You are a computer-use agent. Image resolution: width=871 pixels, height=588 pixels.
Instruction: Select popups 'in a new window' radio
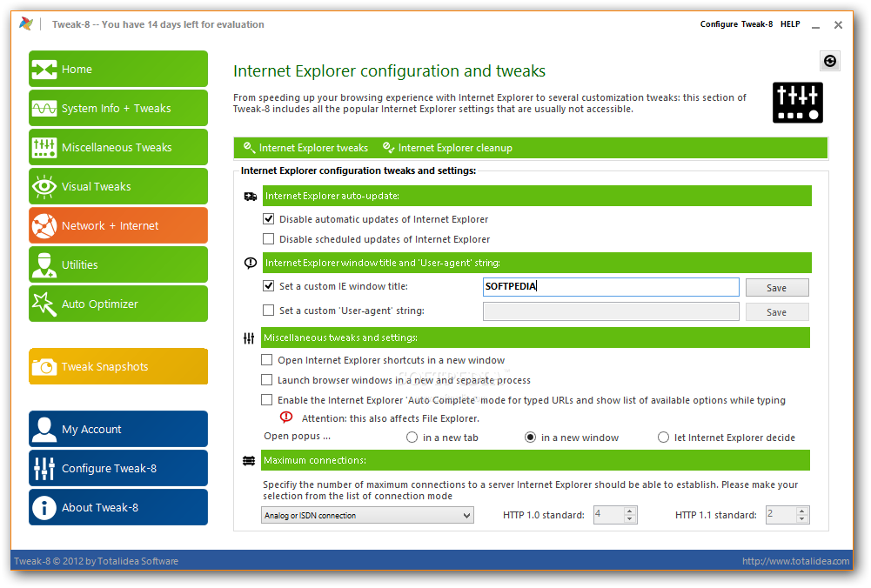[531, 438]
